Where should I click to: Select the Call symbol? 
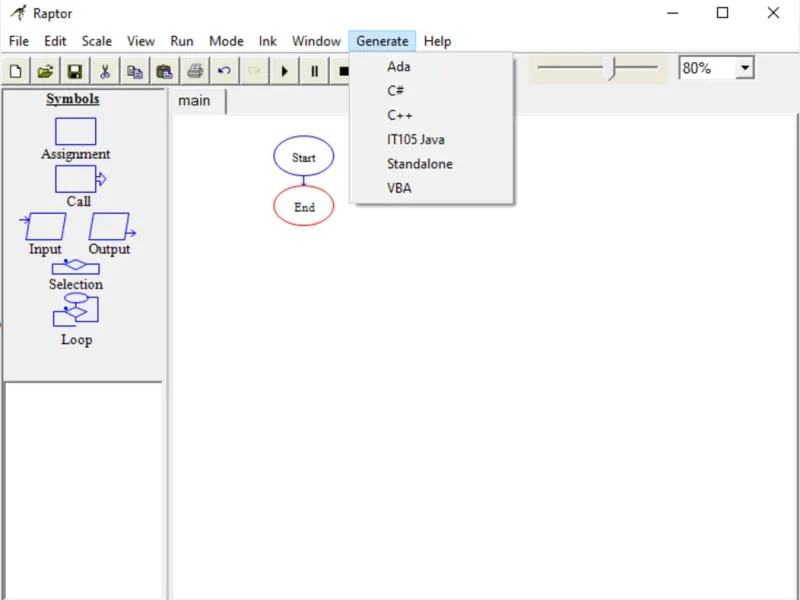tap(80, 179)
